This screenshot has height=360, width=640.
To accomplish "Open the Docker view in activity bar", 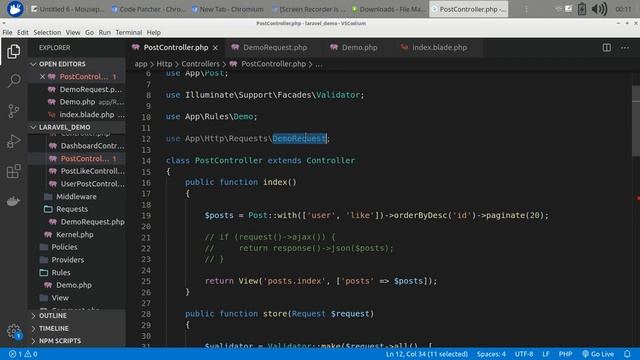I will pos(13,201).
